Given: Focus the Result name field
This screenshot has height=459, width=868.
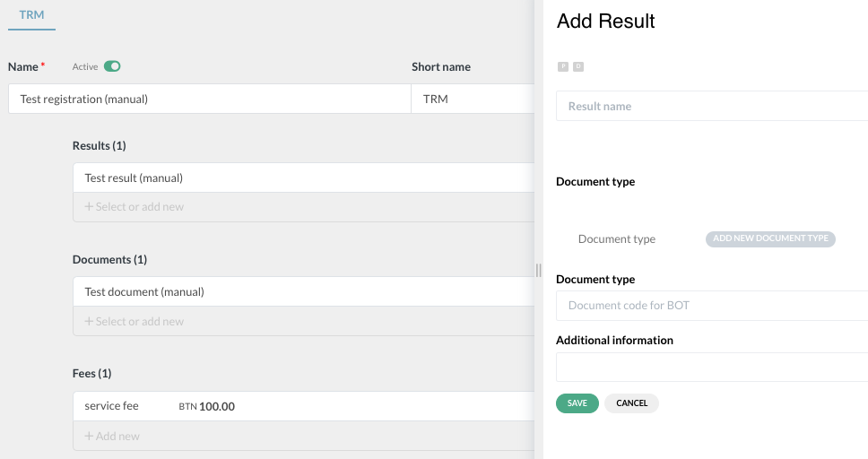Looking at the screenshot, I should coord(712,106).
